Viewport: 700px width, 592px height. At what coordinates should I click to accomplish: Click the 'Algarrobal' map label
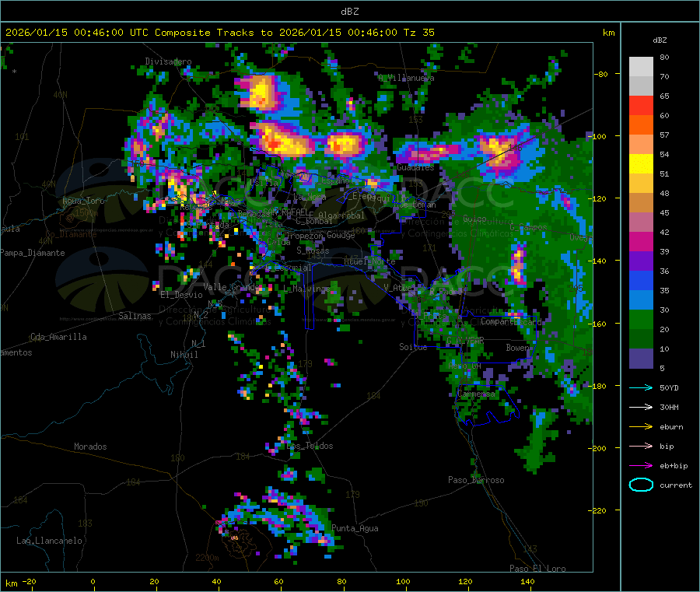coord(341,216)
